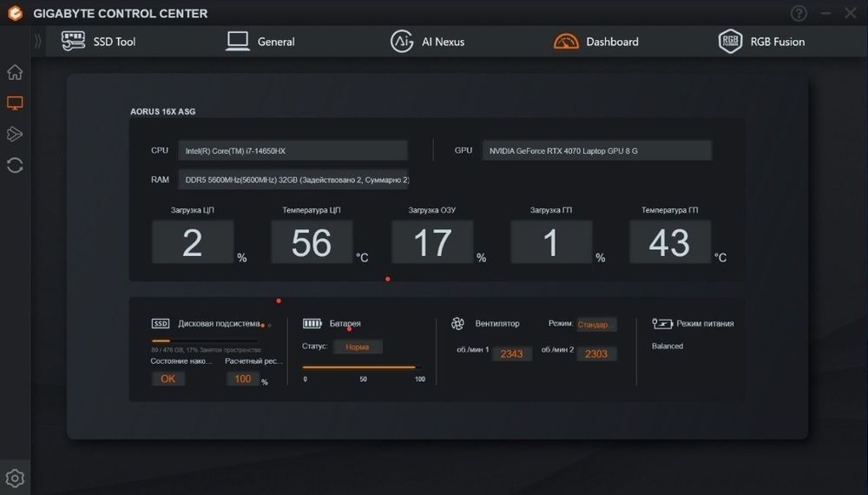The image size is (868, 495).
Task: Click the fan icon
Action: click(457, 323)
